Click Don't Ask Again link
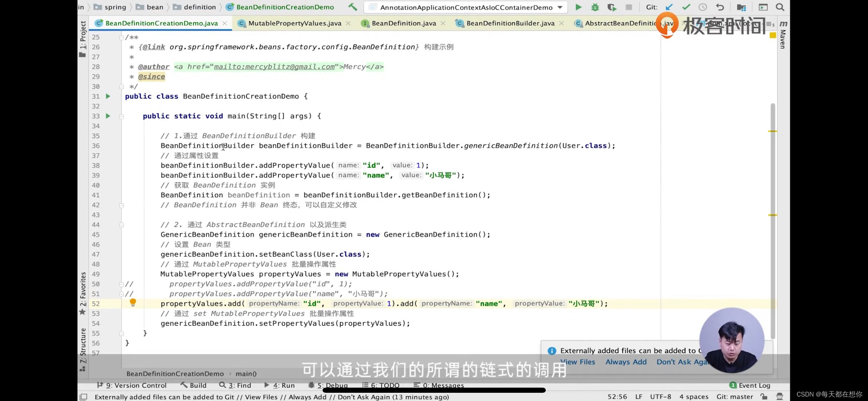Viewport: 868px width, 401px height. [x=682, y=362]
